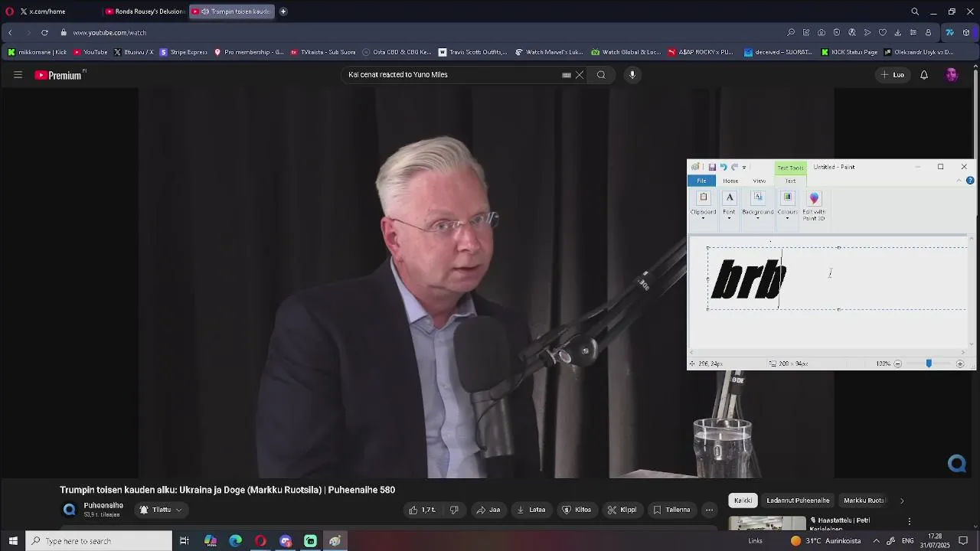
Task: Open the KICK Status Page bookmark
Action: (x=849, y=53)
